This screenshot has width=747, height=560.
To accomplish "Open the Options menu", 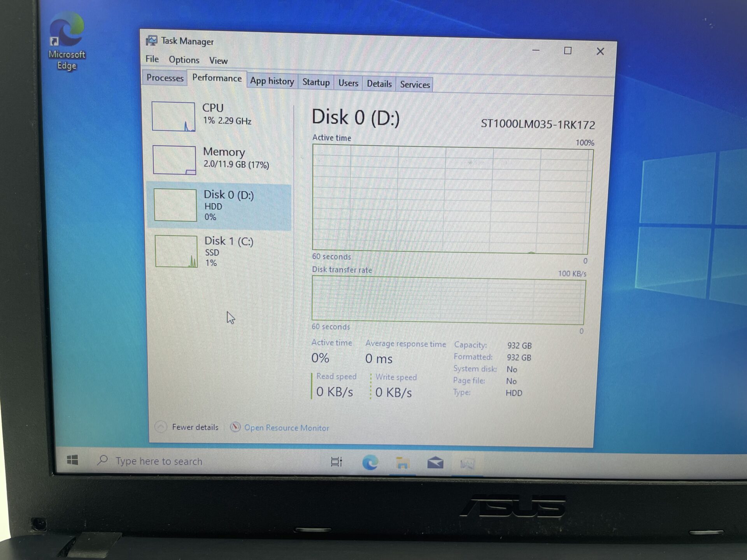I will 184,59.
